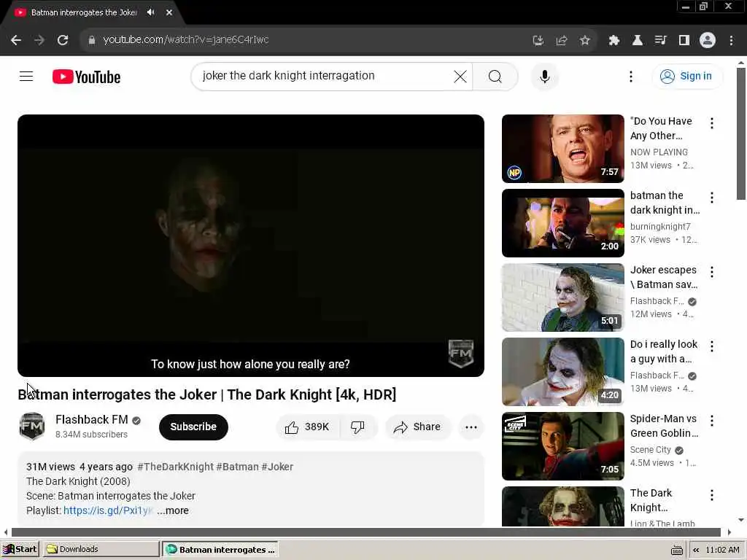The height and width of the screenshot is (560, 747).
Task: Open the NP channel badge on first thumbnail
Action: coord(514,172)
